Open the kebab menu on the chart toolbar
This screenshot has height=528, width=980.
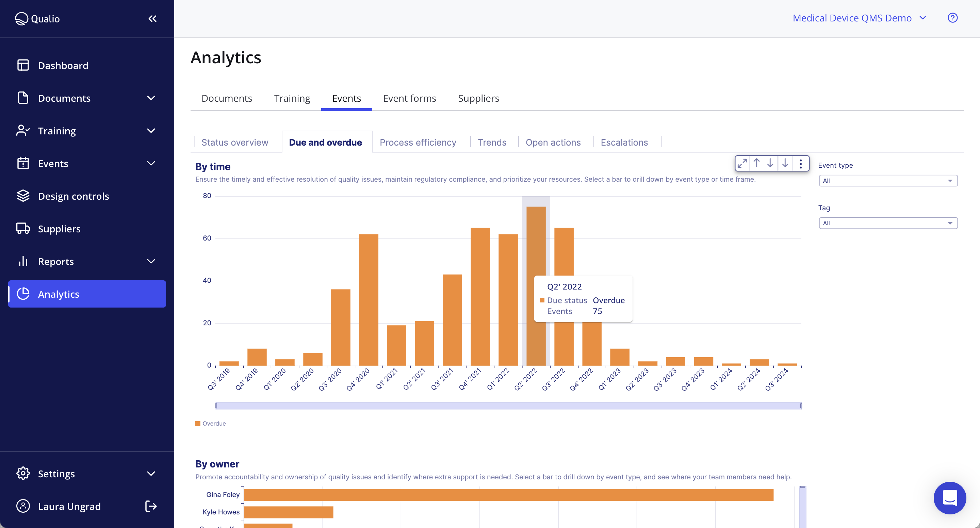pos(801,163)
